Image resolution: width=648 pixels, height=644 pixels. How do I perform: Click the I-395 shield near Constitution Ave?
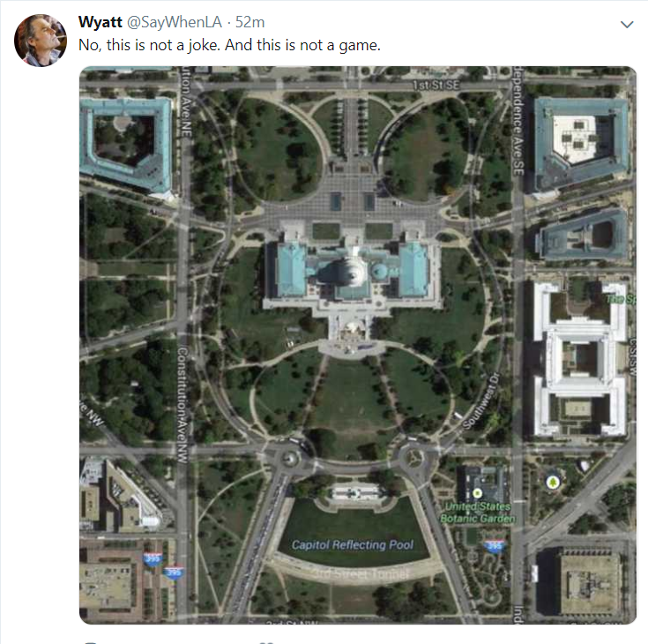tap(175, 572)
